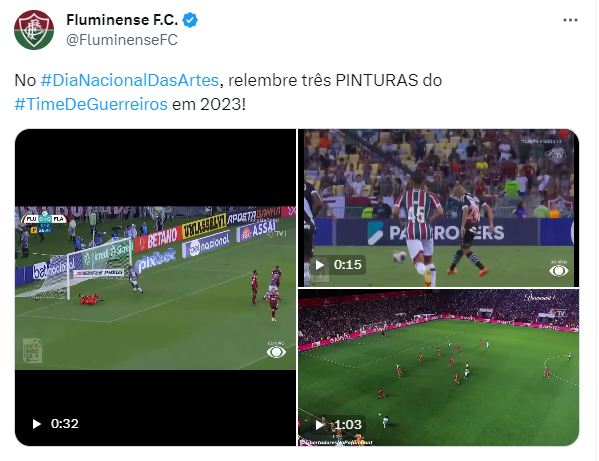Click the 0:32 duration label
Image resolution: width=599 pixels, height=461 pixels.
[65, 424]
